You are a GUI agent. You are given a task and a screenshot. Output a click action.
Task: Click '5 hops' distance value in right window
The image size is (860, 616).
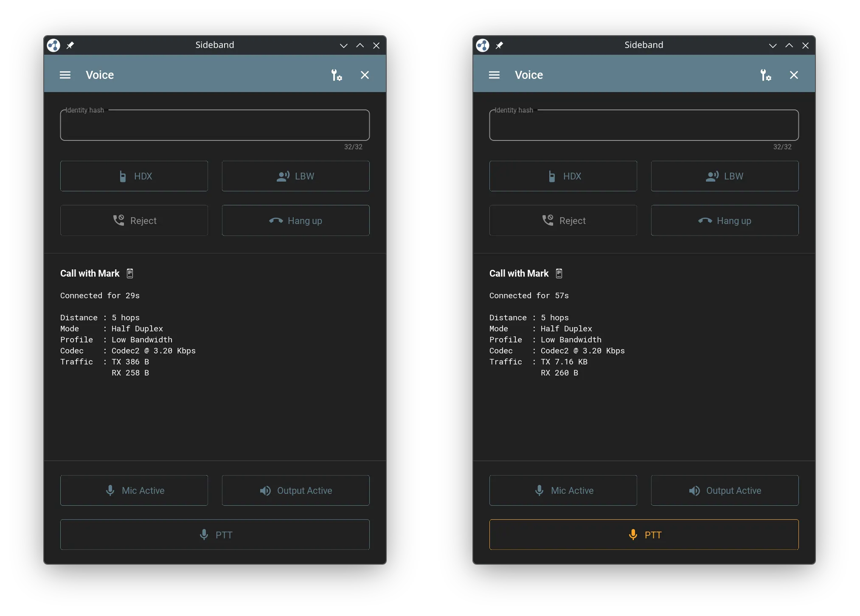[555, 318]
